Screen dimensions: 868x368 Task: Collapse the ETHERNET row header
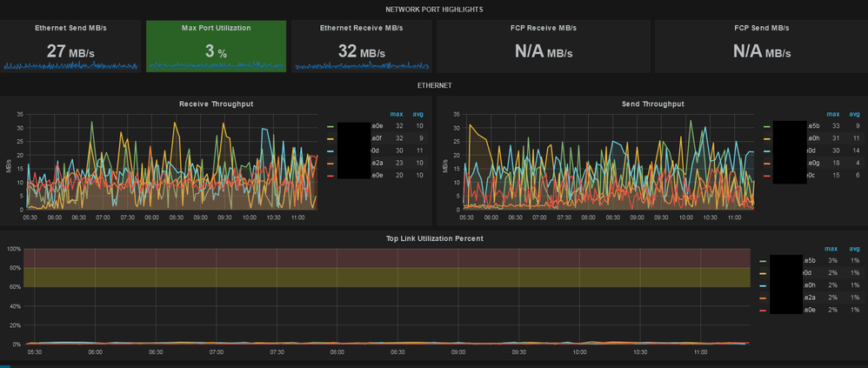(434, 85)
